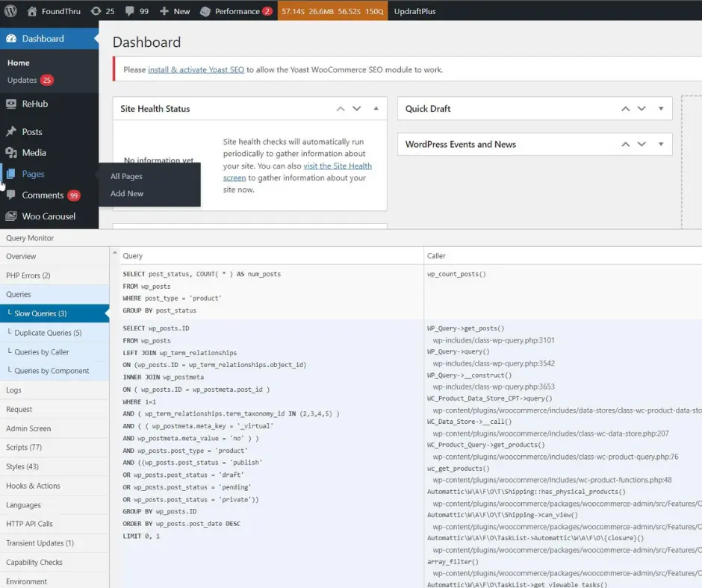702x588 pixels.
Task: Open Updates under Dashboard menu
Action: [22, 80]
